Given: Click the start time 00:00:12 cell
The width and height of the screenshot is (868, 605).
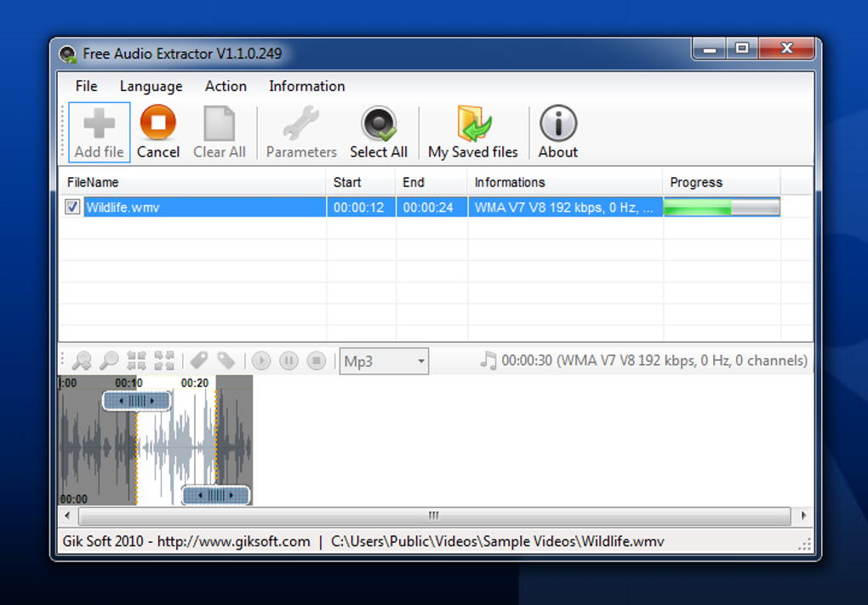Looking at the screenshot, I should click(359, 208).
